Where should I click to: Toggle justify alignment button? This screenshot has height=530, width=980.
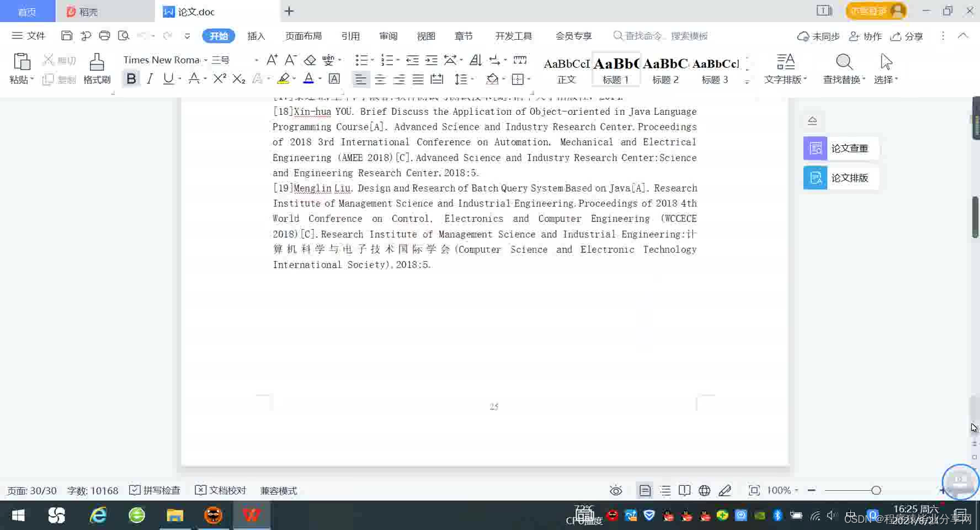tap(418, 79)
